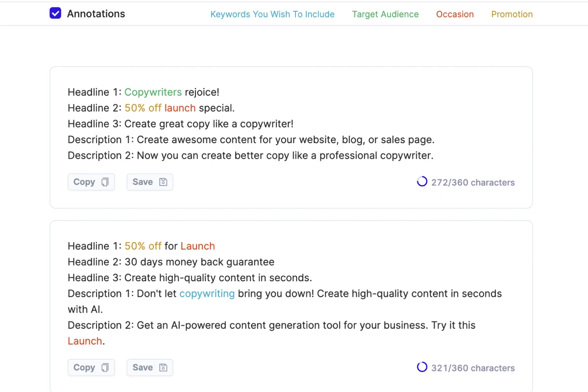Click Save button under second ad result
The image size is (588, 392).
click(150, 367)
